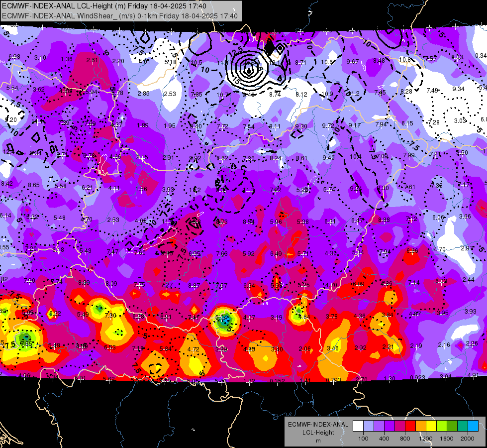
Task: Click the wind shear value 6.98
Action: tap(14, 57)
